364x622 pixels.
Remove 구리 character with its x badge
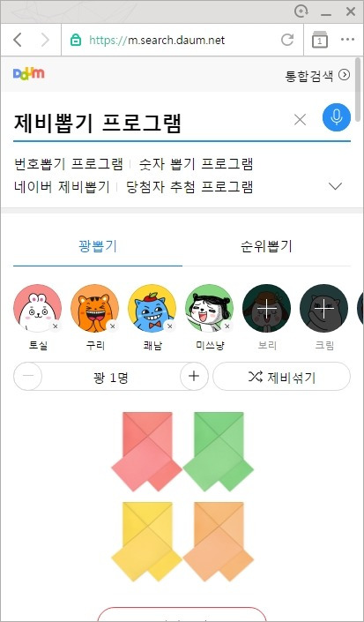click(113, 326)
